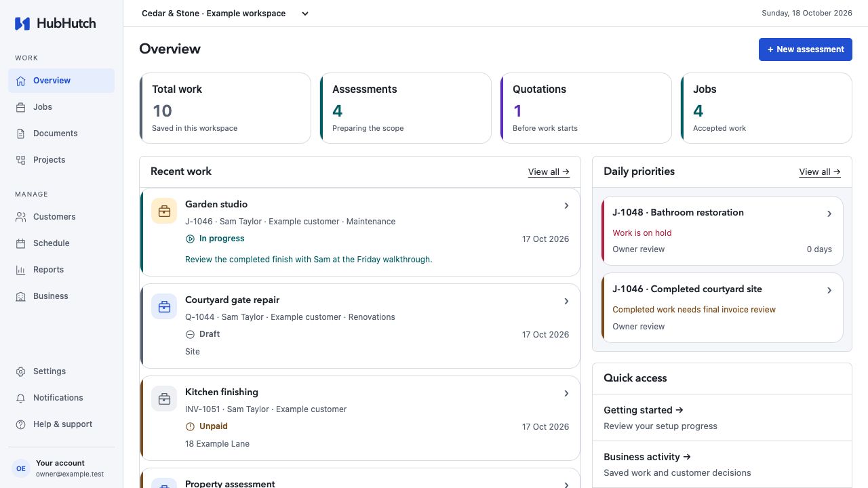Open J-1046 Completed courtyard site chevron
This screenshot has width=868, height=488.
pos(829,290)
